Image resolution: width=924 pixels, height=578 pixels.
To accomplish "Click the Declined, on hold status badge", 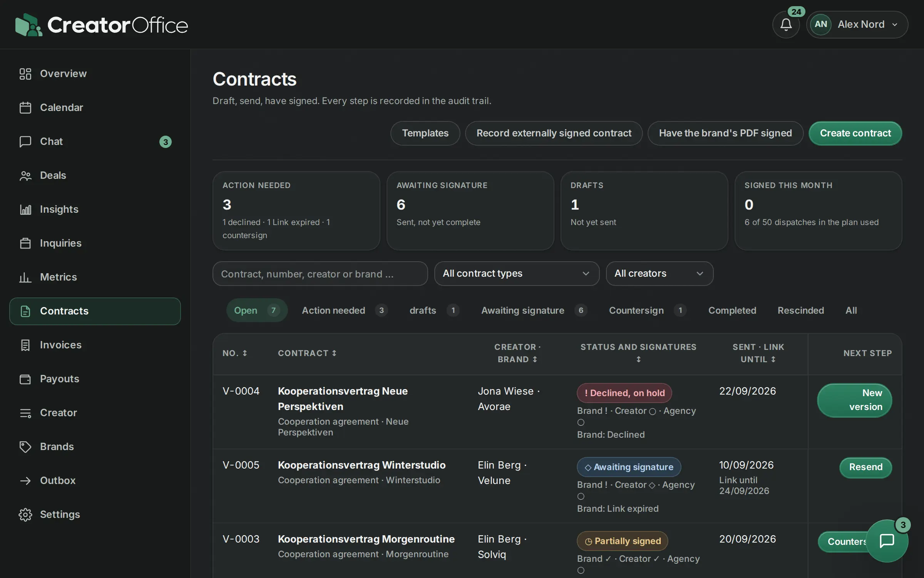I will point(624,393).
